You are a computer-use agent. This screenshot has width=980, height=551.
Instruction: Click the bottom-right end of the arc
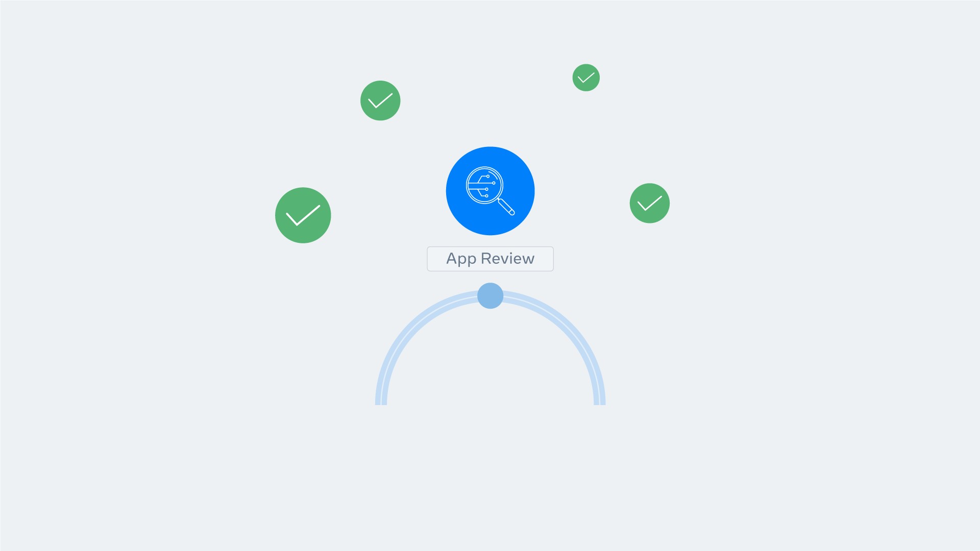[599, 400]
